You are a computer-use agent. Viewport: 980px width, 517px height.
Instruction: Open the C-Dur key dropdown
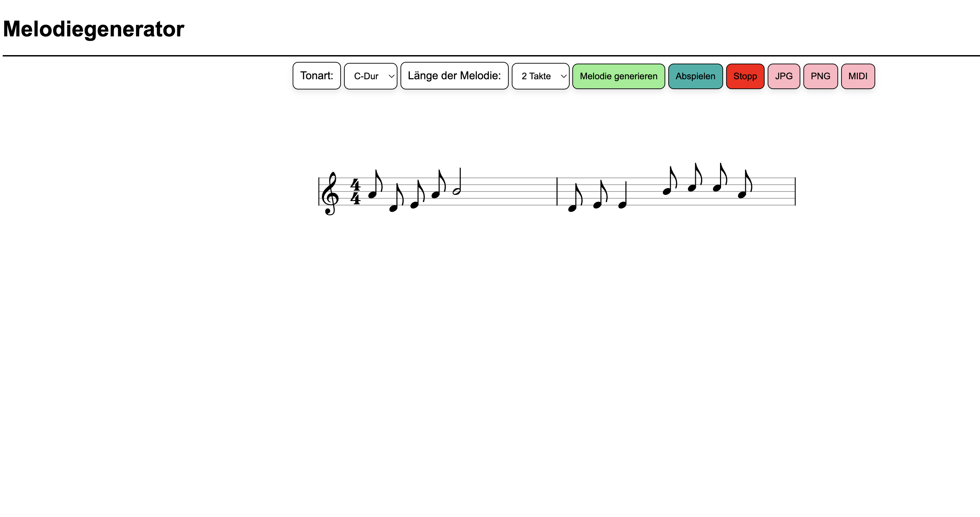click(371, 76)
